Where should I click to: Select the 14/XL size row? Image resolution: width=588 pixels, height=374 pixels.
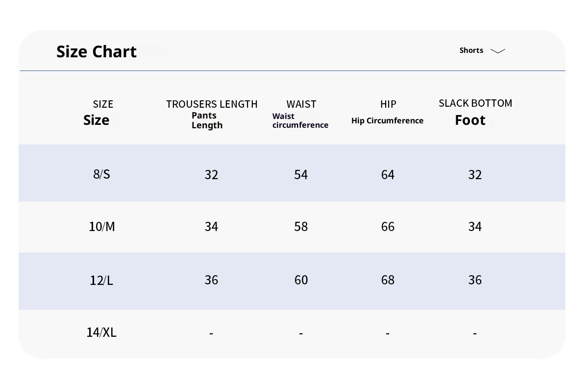pos(101,332)
